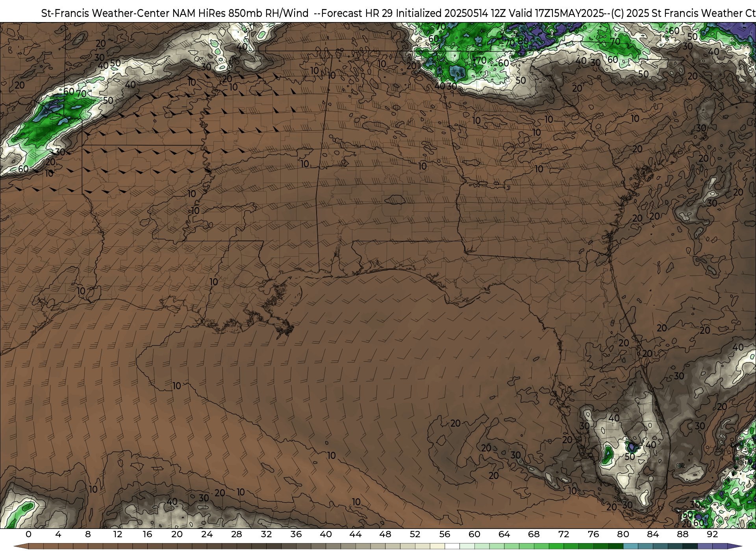The height and width of the screenshot is (551, 756).
Task: Click the colorbar label '52'
Action: coord(415,534)
